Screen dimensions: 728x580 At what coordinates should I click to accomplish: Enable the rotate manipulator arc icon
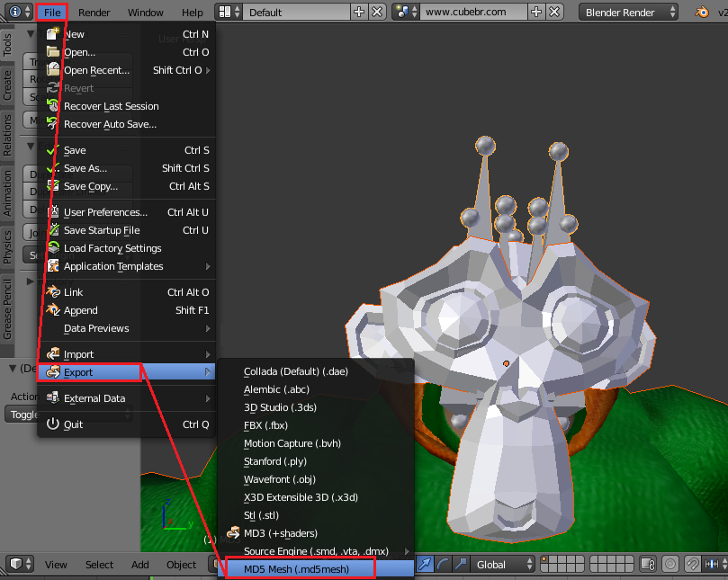(x=443, y=564)
